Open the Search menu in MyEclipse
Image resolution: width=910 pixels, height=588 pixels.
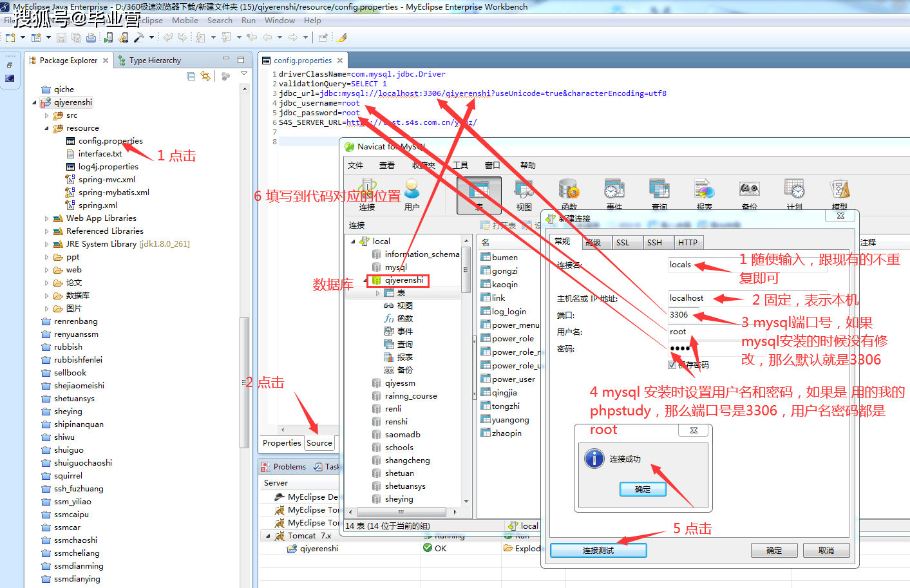220,21
